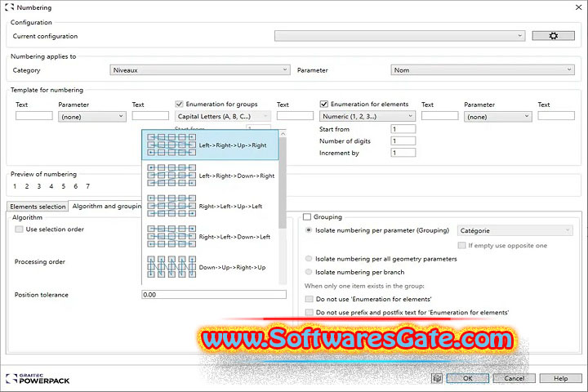Image resolution: width=588 pixels, height=392 pixels.
Task: Open the Parameter dropdown showing Nom
Action: pos(483,69)
